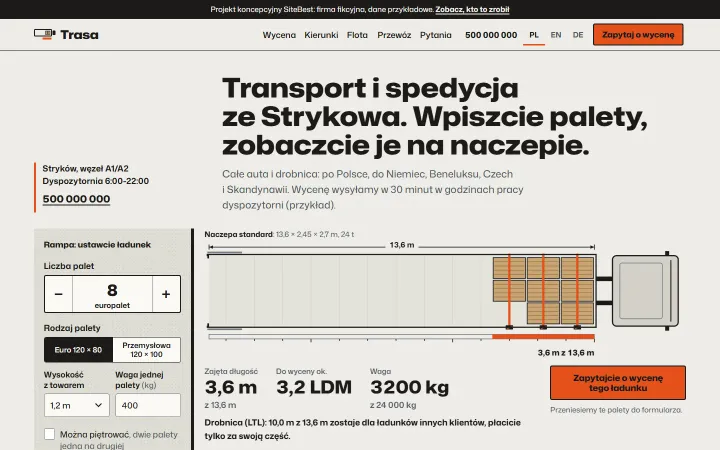Click the 13,6 m dimension label above the trailer
Image resolution: width=720 pixels, height=450 pixels.
tap(402, 245)
